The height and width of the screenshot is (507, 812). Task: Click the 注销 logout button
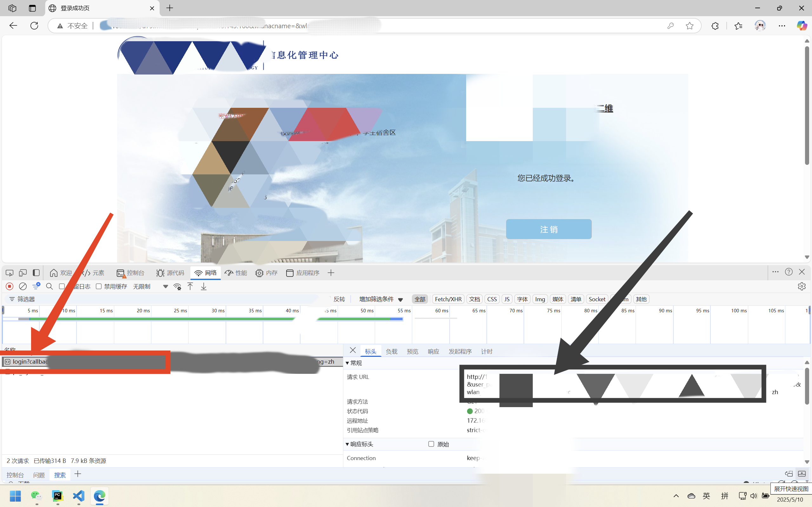[x=549, y=229]
